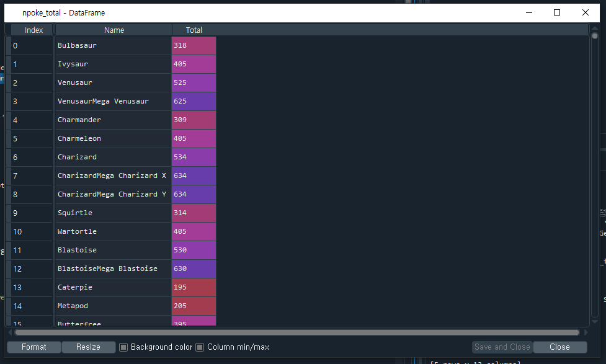Select the Squirtle name cell
This screenshot has height=364, width=606.
(x=114, y=213)
